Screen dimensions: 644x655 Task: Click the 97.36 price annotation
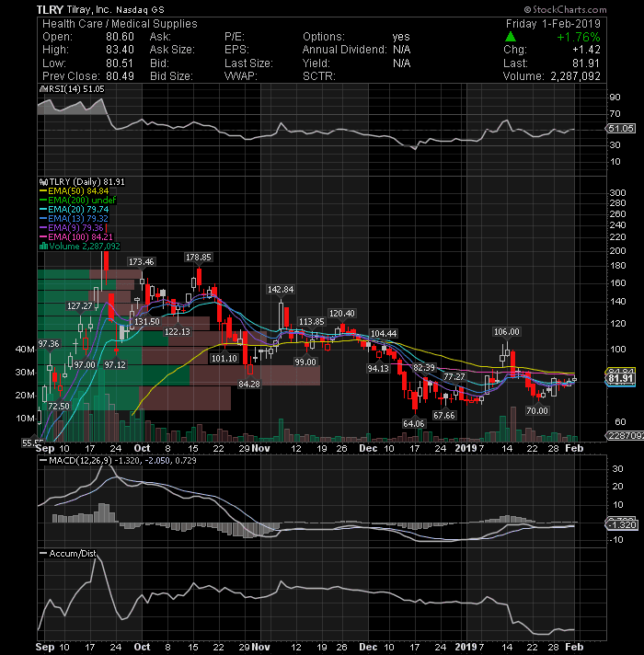click(x=49, y=344)
